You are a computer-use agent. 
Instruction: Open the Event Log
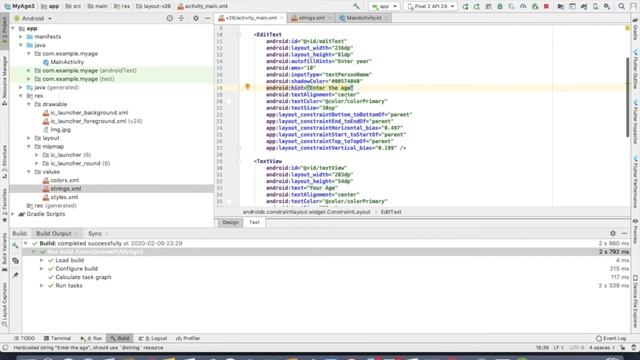[611, 338]
